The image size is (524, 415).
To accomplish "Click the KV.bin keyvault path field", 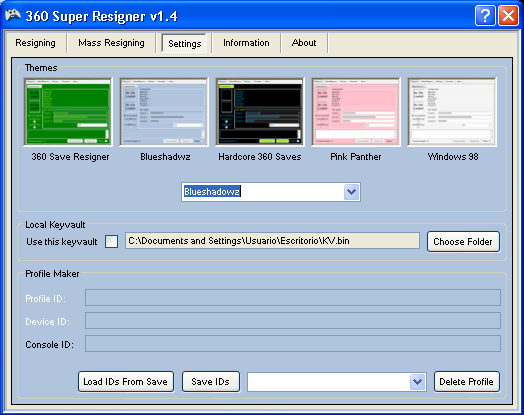I will click(272, 241).
